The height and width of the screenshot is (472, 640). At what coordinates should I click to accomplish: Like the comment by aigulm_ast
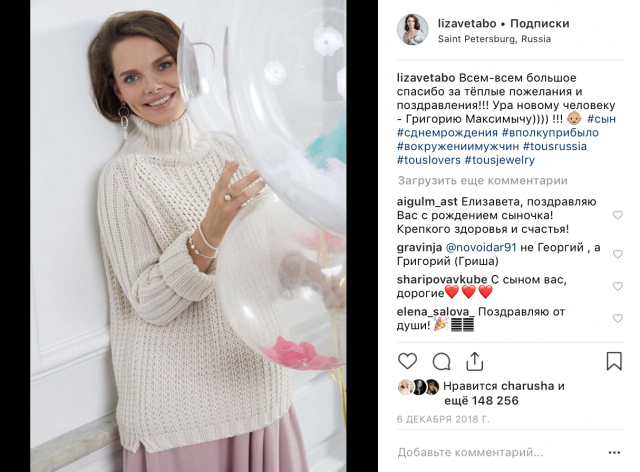pyautogui.click(x=618, y=215)
